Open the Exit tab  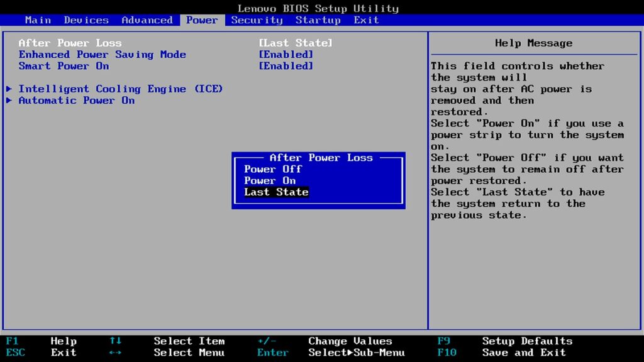(x=366, y=20)
